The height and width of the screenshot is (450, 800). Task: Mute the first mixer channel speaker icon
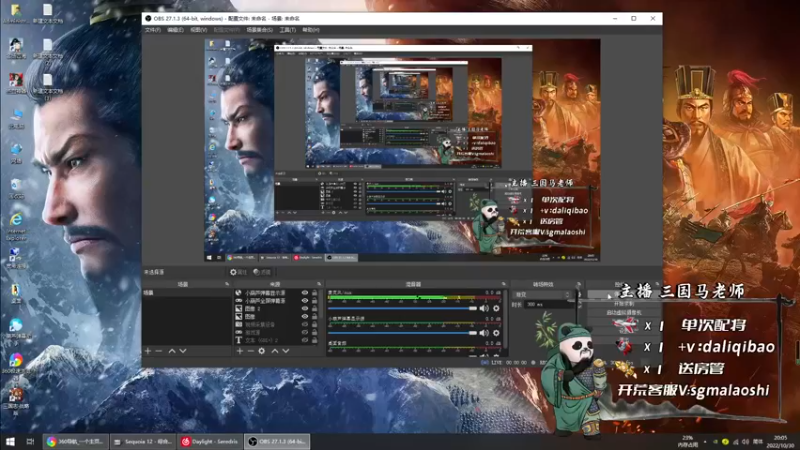click(x=484, y=308)
